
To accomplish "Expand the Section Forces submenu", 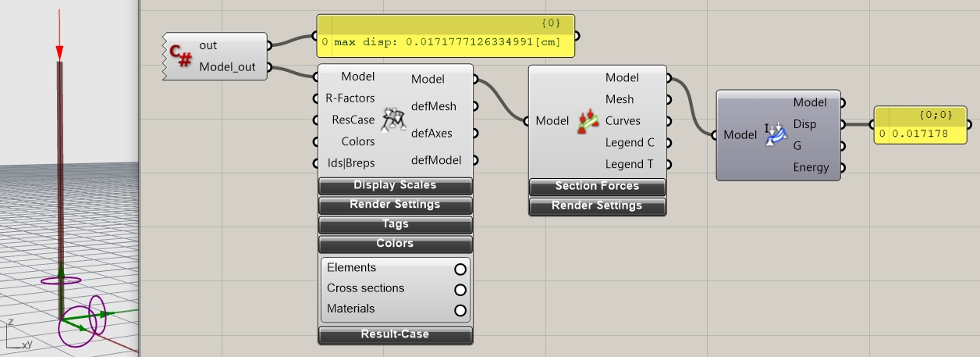I will pos(597,187).
